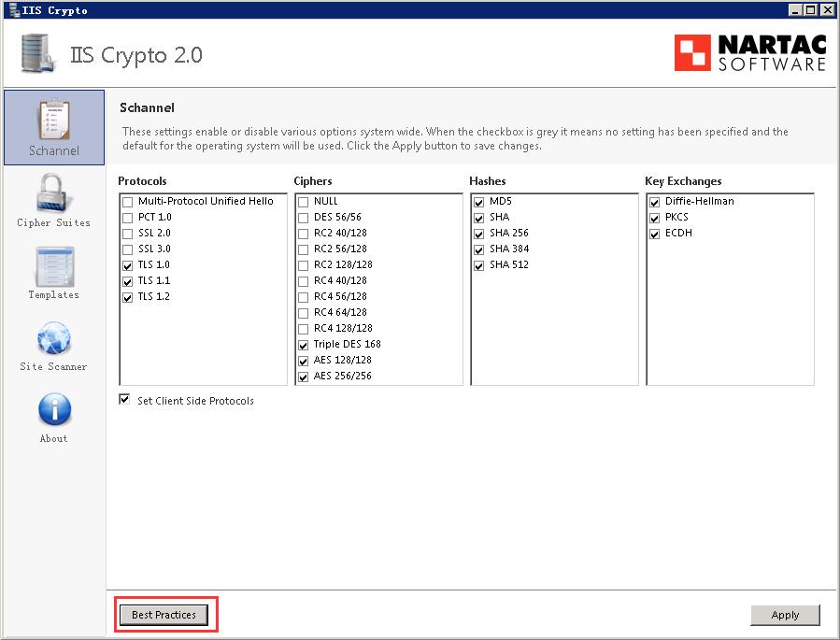This screenshot has height=640, width=840.
Task: Click the IIS Crypto 2.0 title text
Action: tap(136, 54)
